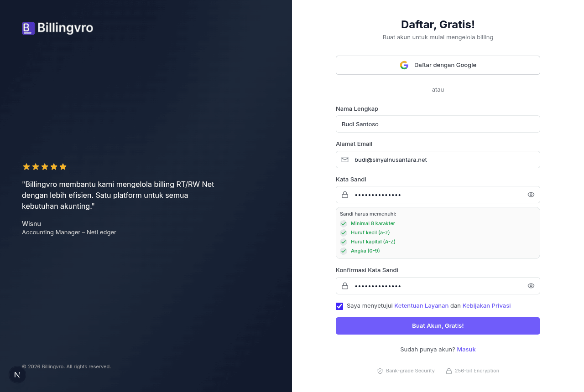Click the Konfirmasi Kata Sandi label
This screenshot has height=392, width=584.
(x=367, y=270)
